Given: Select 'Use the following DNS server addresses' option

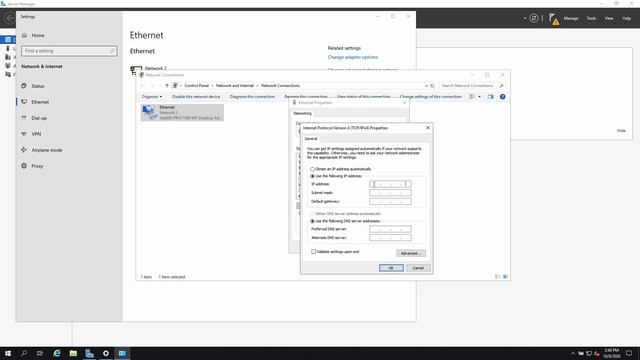Looking at the screenshot, I should click(313, 221).
